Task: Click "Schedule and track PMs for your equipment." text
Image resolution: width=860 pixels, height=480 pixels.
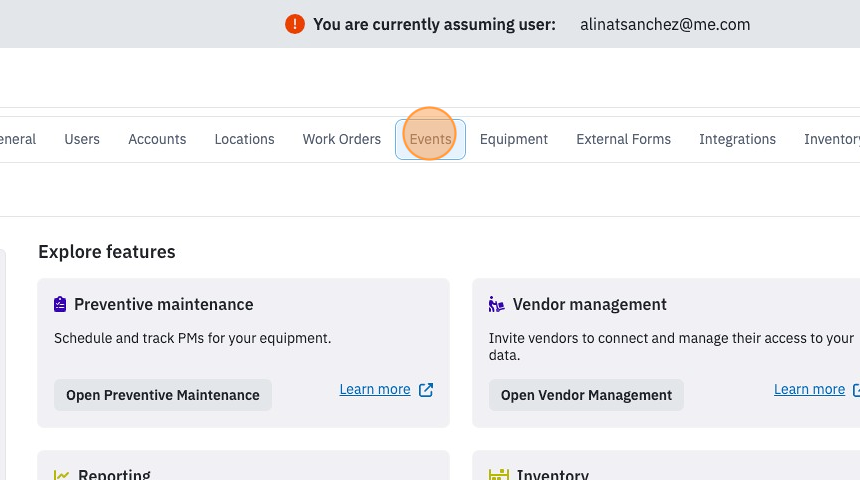Action: (x=193, y=338)
